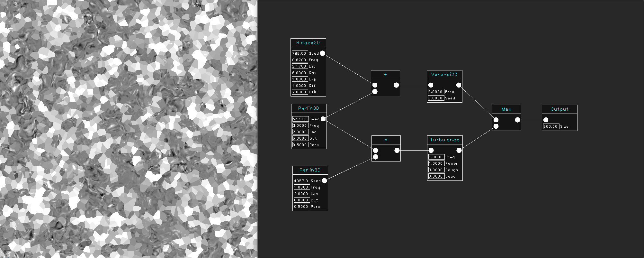The height and width of the screenshot is (258, 644).
Task: Click output port of Perlin3D with seed 5678.0
Action: tap(323, 119)
